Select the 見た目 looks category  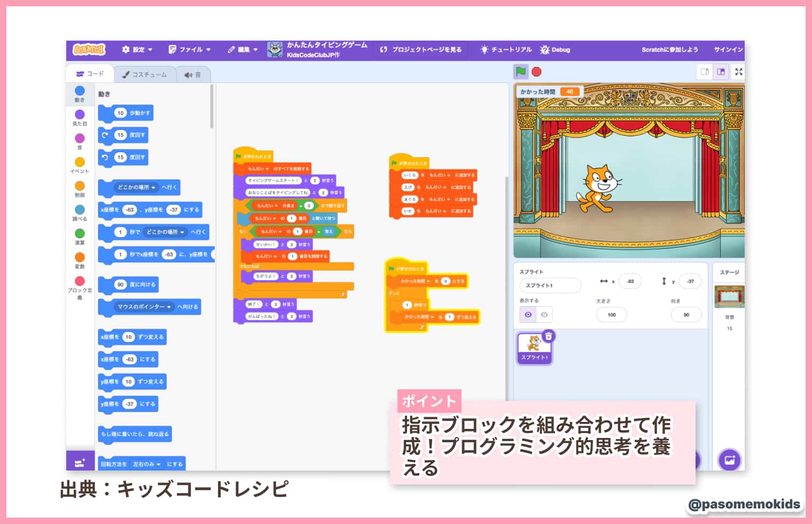(x=80, y=118)
